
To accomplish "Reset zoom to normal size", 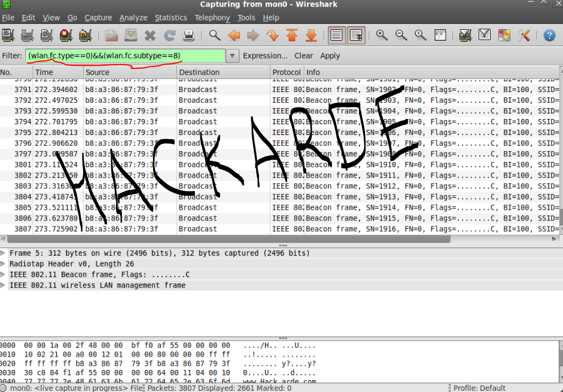I will pyautogui.click(x=421, y=35).
